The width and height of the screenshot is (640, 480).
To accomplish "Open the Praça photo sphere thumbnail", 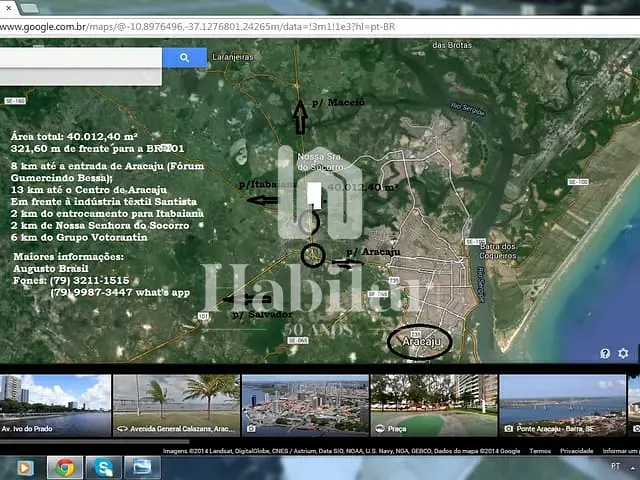I will click(434, 405).
